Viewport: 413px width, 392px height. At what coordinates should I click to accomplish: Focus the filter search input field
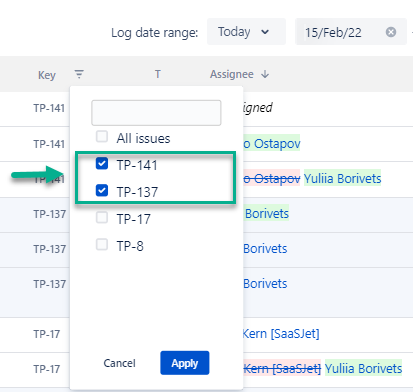156,113
